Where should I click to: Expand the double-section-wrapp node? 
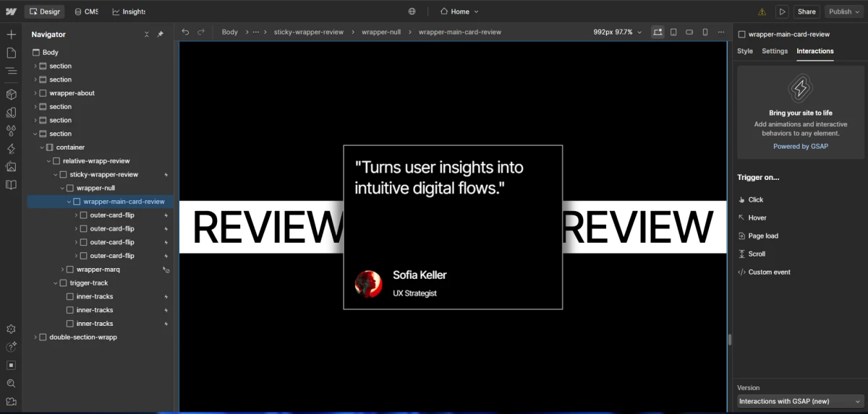(35, 337)
